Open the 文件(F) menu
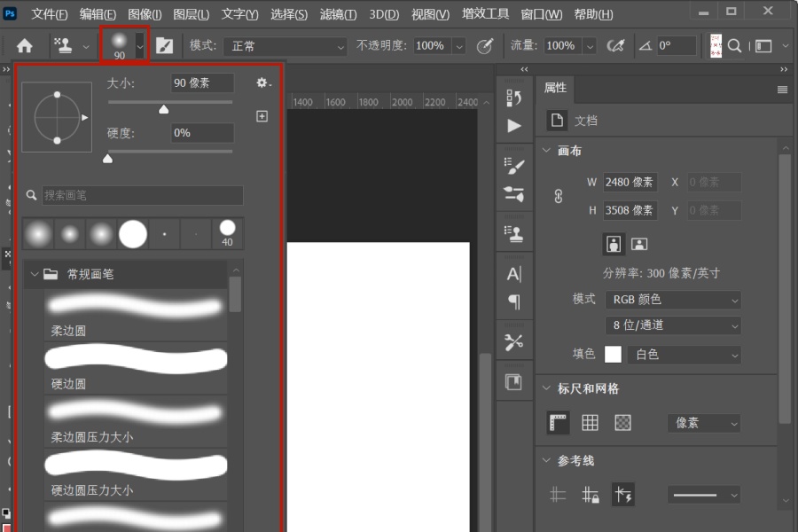798x532 pixels. pos(50,14)
